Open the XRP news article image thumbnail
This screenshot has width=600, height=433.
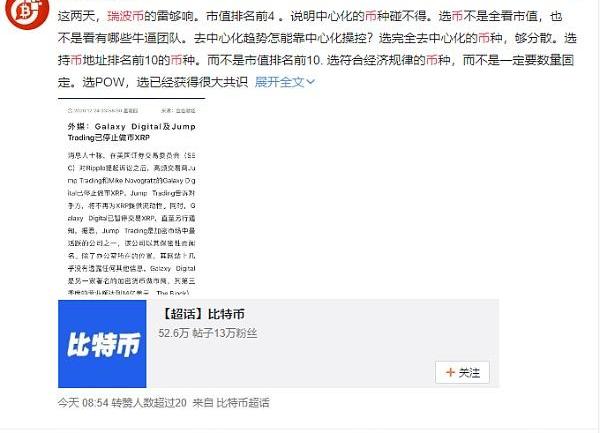[132, 196]
